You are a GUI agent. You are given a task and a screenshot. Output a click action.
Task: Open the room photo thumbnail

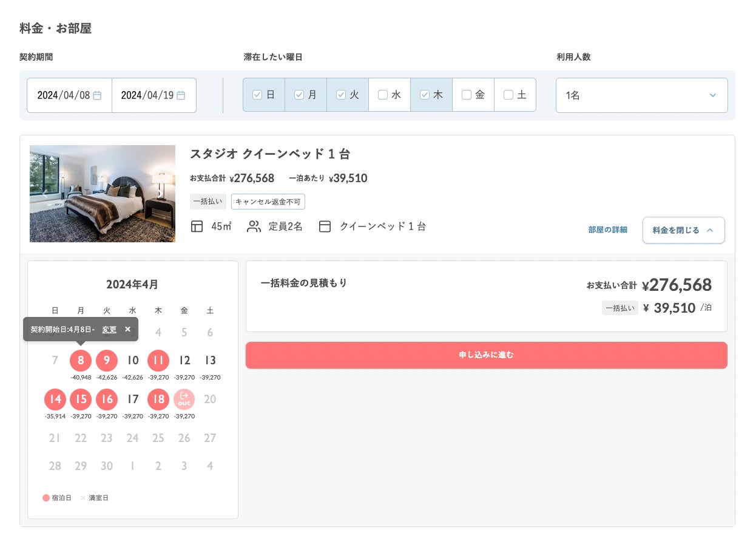pyautogui.click(x=103, y=194)
